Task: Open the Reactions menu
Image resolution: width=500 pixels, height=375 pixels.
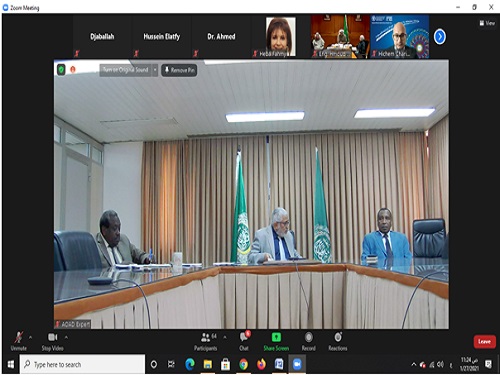Action: [x=338, y=341]
